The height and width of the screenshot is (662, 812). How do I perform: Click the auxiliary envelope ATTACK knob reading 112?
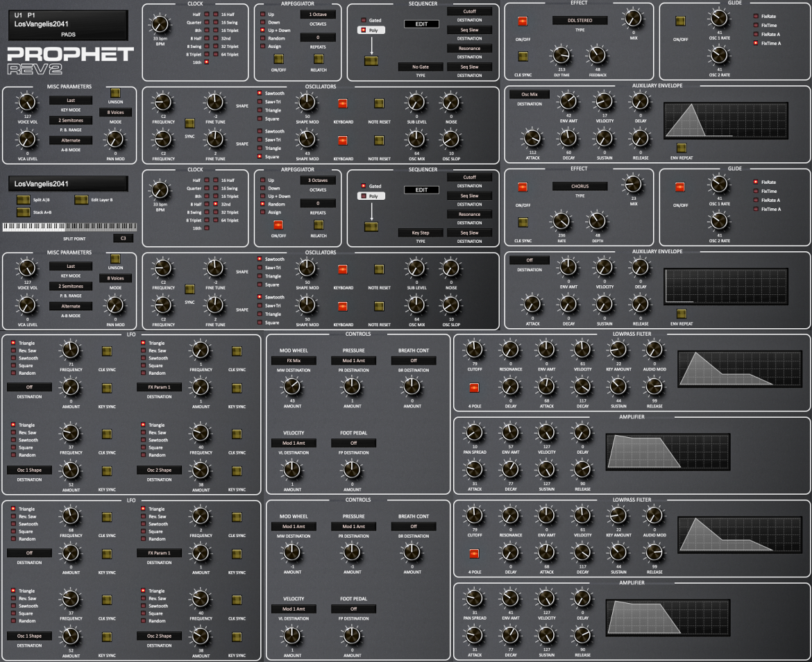pos(532,139)
